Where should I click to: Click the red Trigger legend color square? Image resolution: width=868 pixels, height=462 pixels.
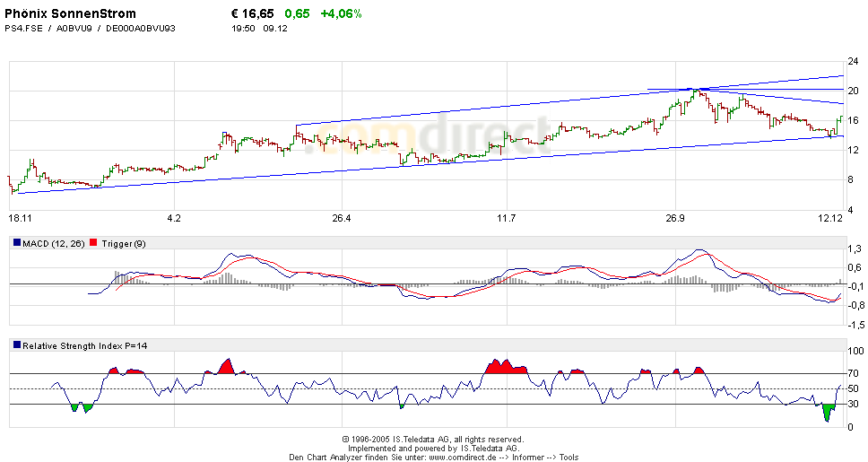coord(96,243)
